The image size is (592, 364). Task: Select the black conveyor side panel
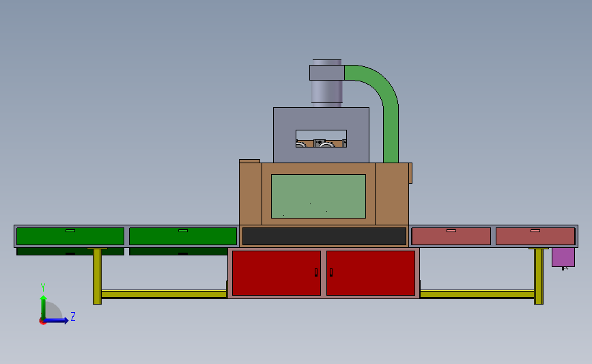(324, 236)
